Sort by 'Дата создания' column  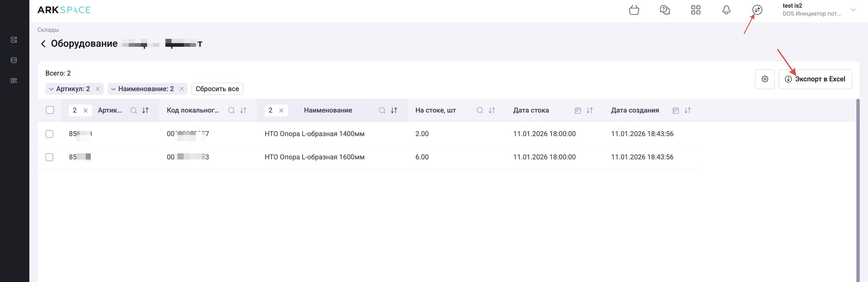click(x=687, y=110)
